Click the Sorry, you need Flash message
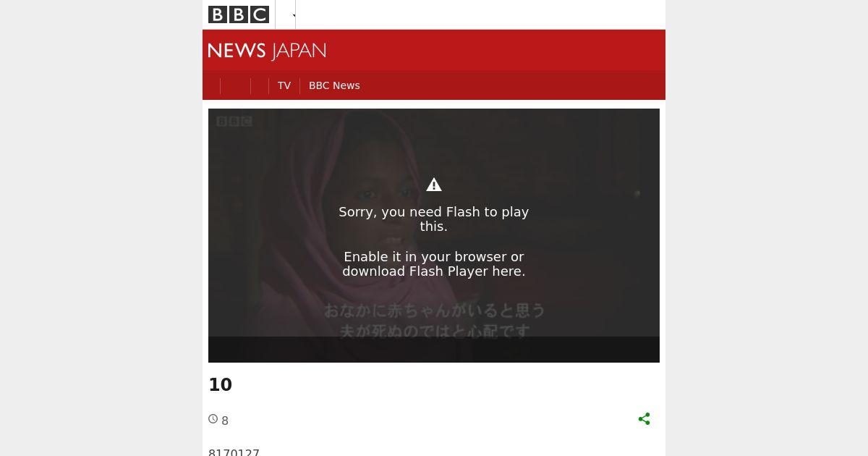Viewport: 868px width, 456px height. (434, 219)
